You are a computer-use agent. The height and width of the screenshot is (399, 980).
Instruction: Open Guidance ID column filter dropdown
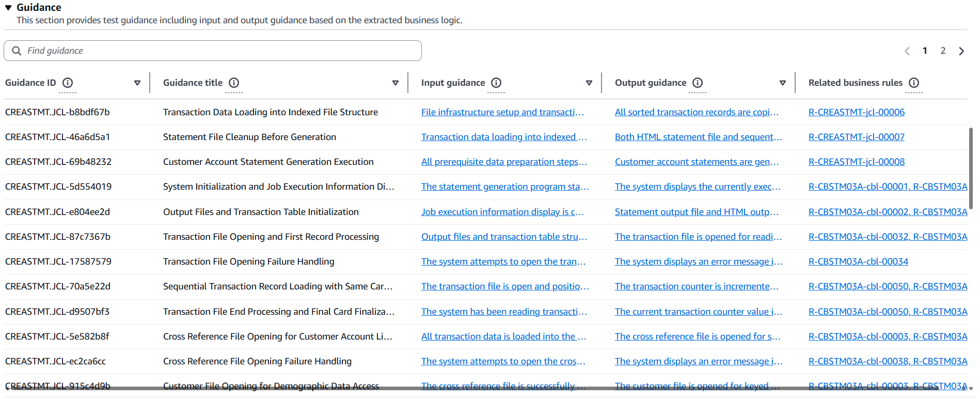point(137,83)
